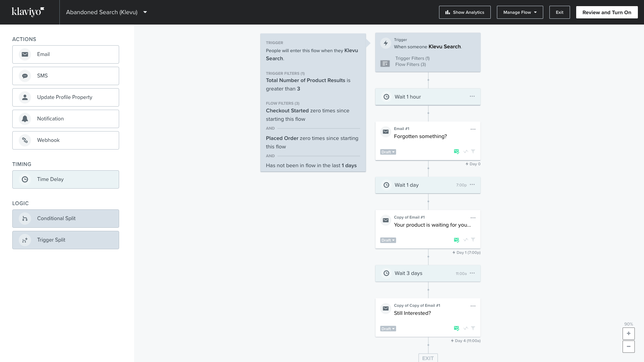Select the Flow Filters (3) link
The width and height of the screenshot is (644, 362).
pyautogui.click(x=411, y=65)
